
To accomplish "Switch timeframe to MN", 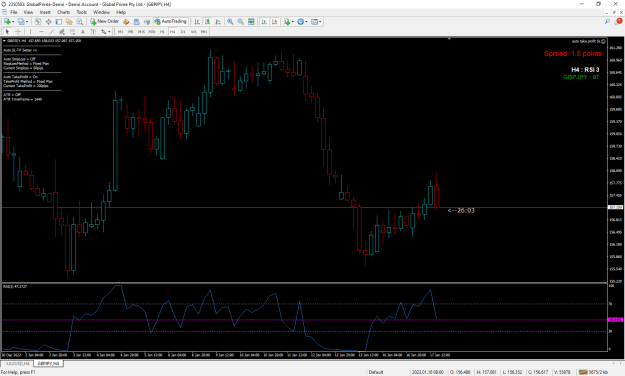I will 204,31.
